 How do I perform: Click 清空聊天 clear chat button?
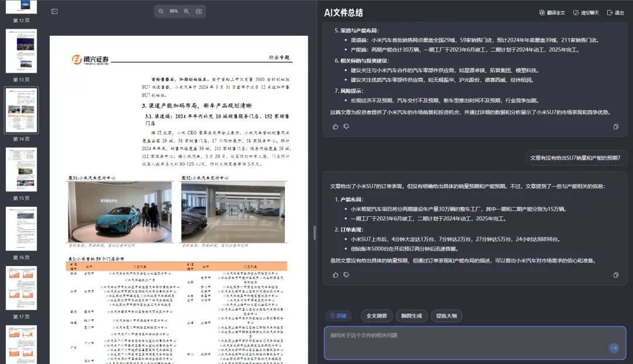[586, 13]
